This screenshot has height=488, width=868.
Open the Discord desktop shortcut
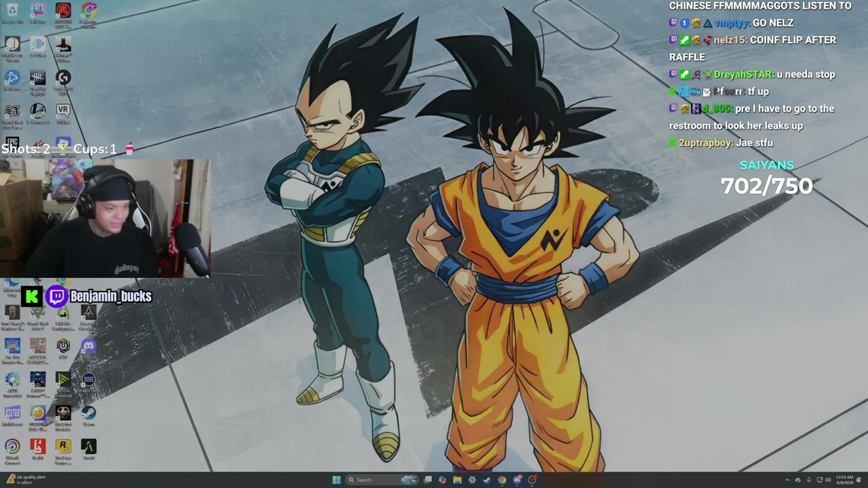[x=88, y=349]
